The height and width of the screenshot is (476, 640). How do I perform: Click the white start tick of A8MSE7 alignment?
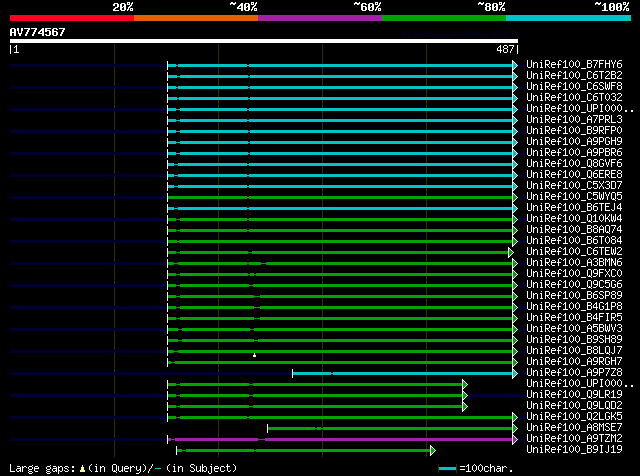267,429
